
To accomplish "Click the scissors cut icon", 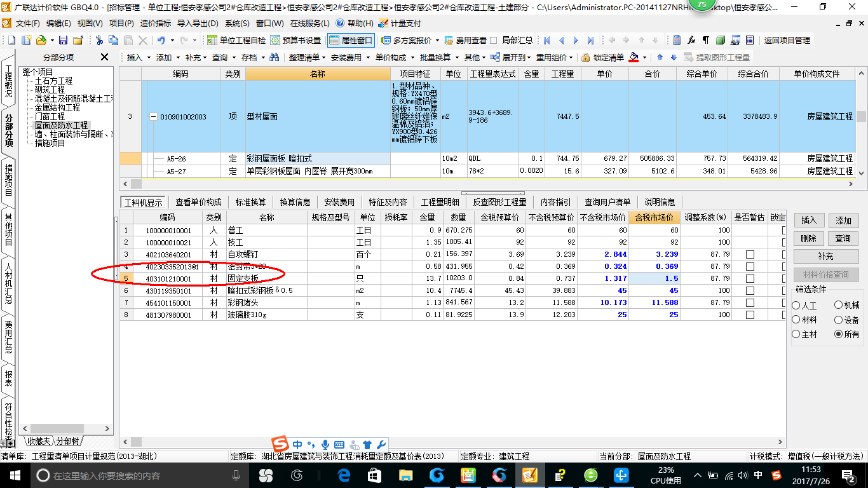I will (99, 40).
